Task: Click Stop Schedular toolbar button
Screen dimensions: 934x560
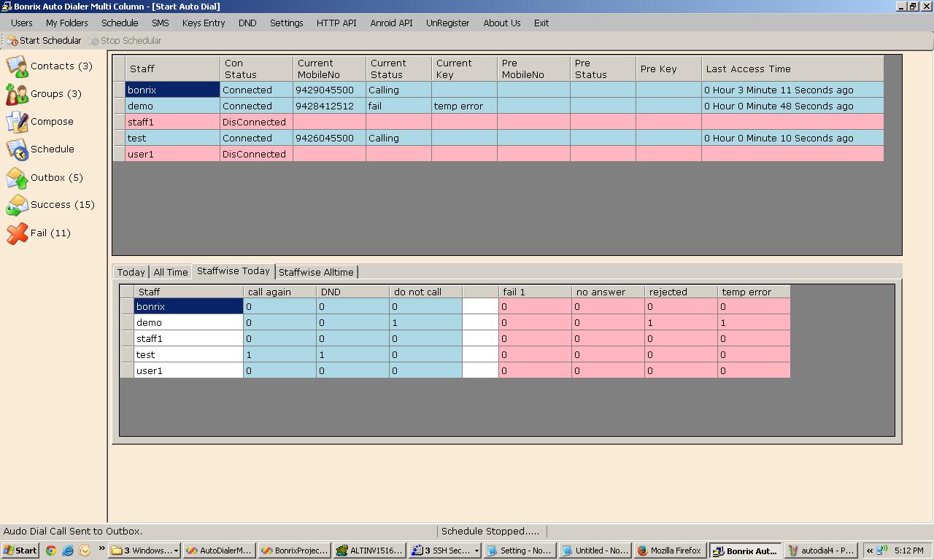Action: pos(125,41)
